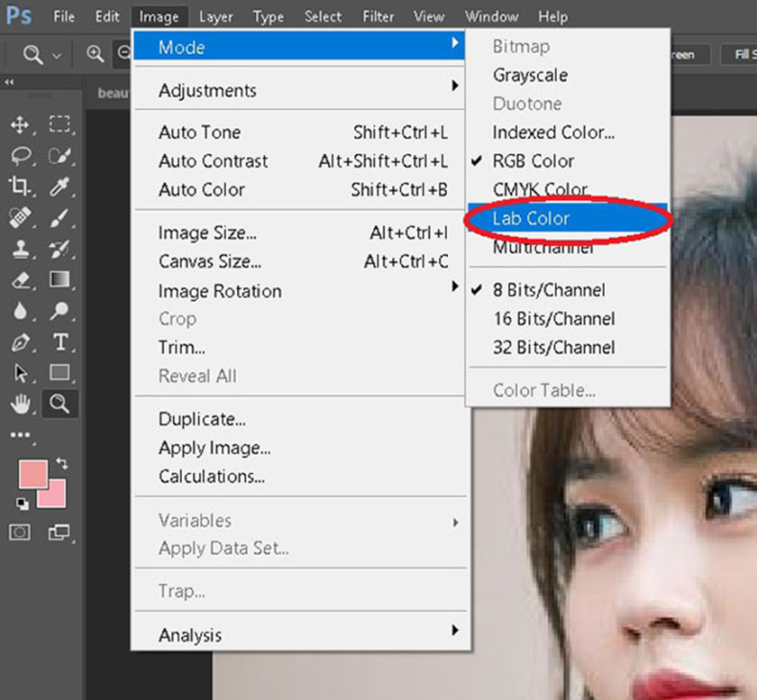Select the Spot Healing Brush tool
757x700 pixels.
(20, 217)
